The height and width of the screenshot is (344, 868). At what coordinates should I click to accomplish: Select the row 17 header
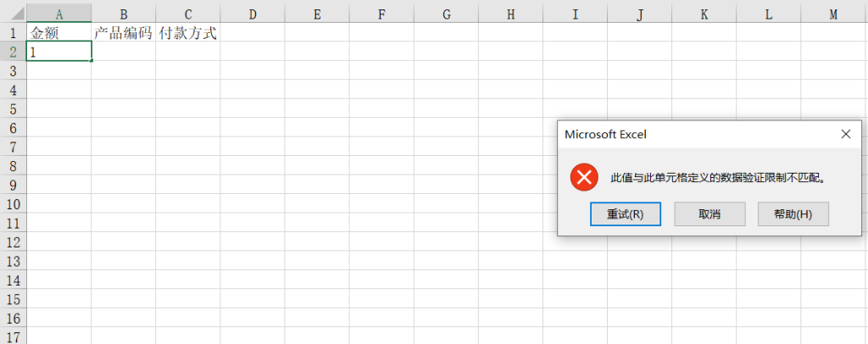click(13, 337)
